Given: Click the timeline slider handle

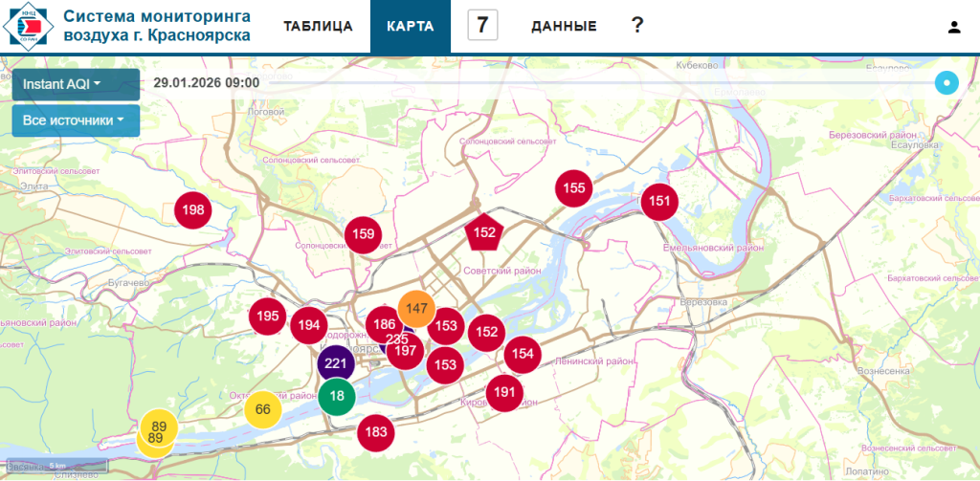Looking at the screenshot, I should pyautogui.click(x=946, y=83).
